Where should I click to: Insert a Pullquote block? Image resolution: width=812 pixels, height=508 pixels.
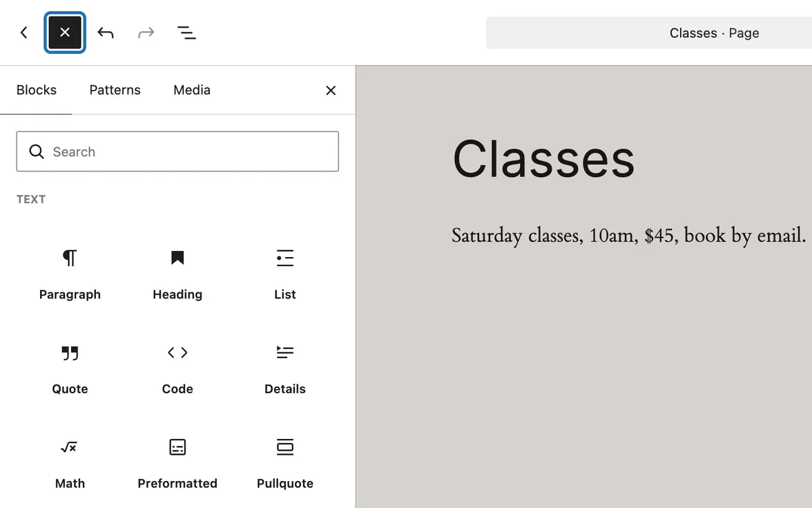tap(284, 463)
